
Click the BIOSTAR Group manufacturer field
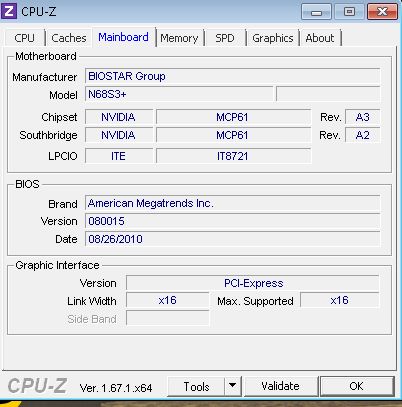[232, 76]
